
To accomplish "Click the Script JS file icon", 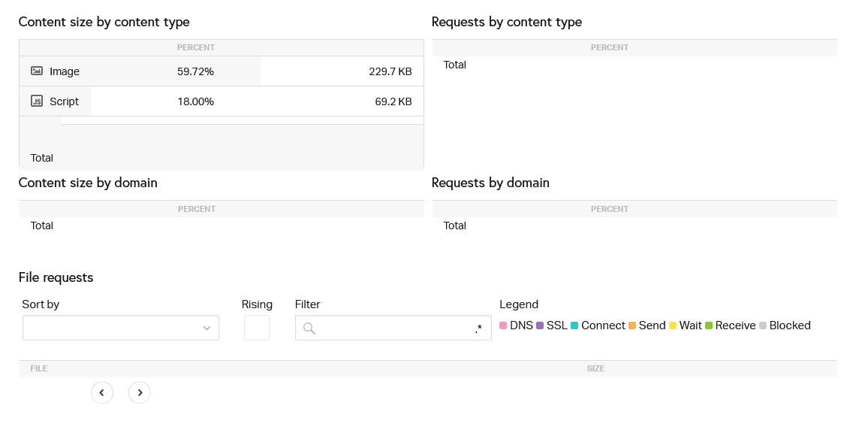I will (x=37, y=101).
